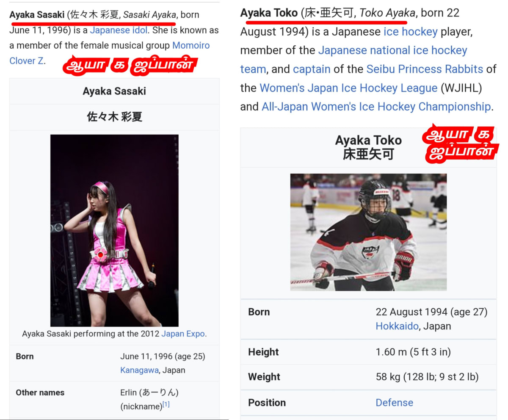Open the Japanese idol link
This screenshot has height=420, width=508.
pos(119,30)
